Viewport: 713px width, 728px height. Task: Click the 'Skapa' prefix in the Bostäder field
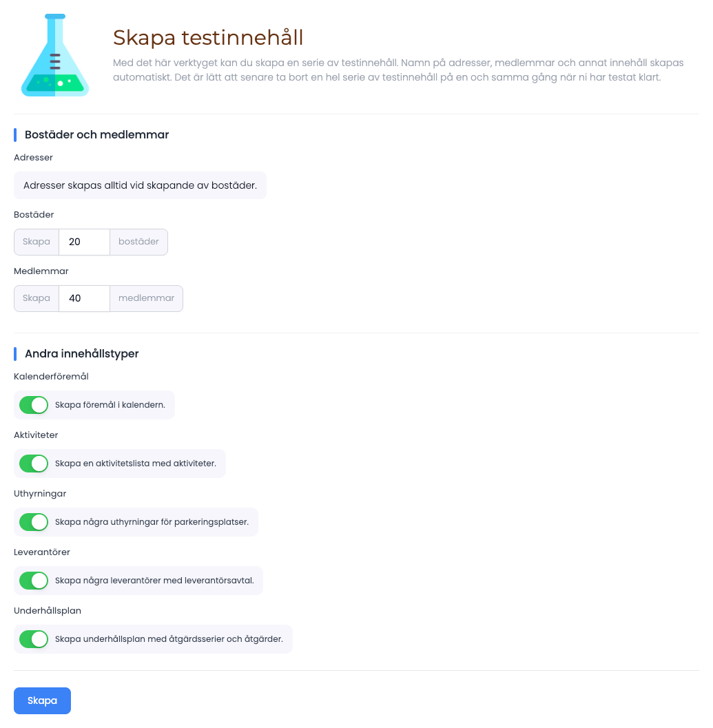click(37, 242)
